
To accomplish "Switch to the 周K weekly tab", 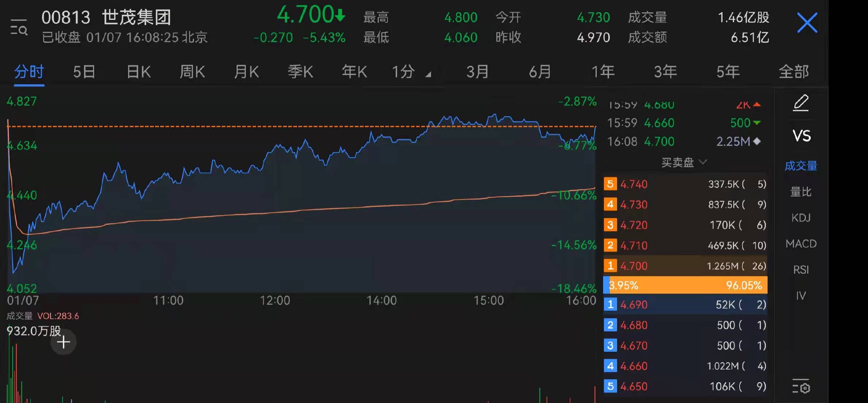I will click(x=192, y=72).
